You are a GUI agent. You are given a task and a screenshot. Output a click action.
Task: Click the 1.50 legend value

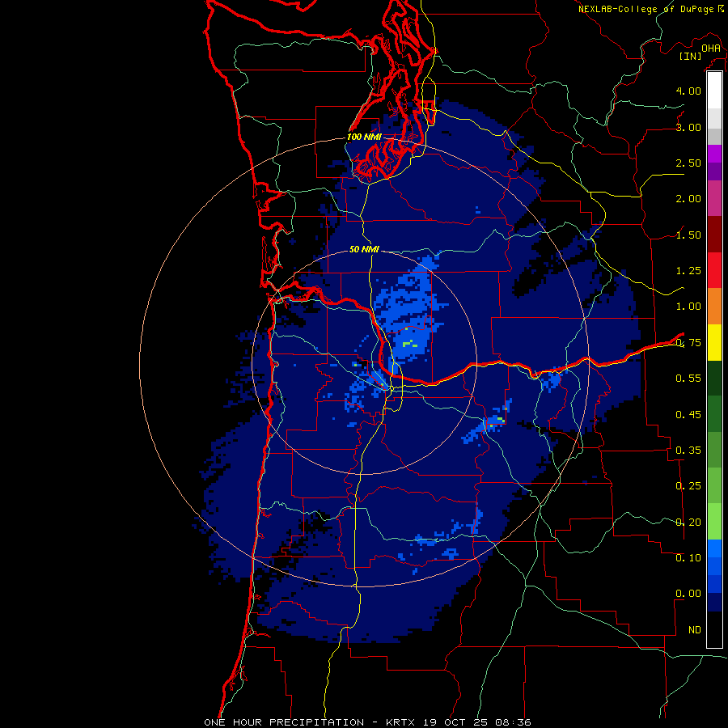click(688, 235)
